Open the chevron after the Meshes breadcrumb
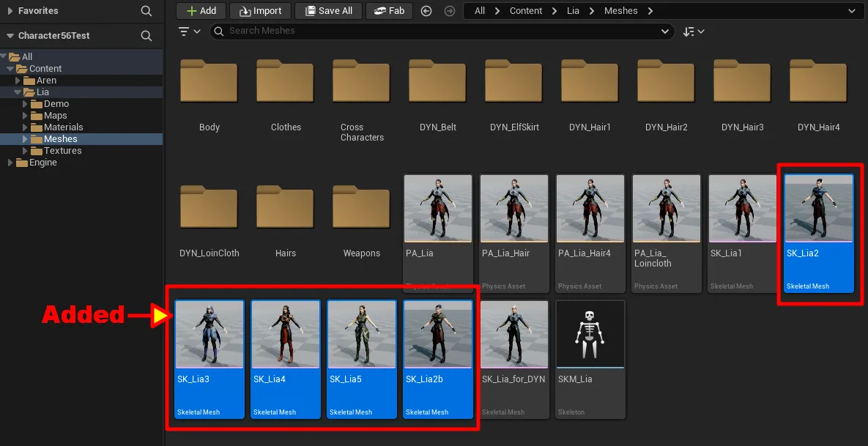 650,11
